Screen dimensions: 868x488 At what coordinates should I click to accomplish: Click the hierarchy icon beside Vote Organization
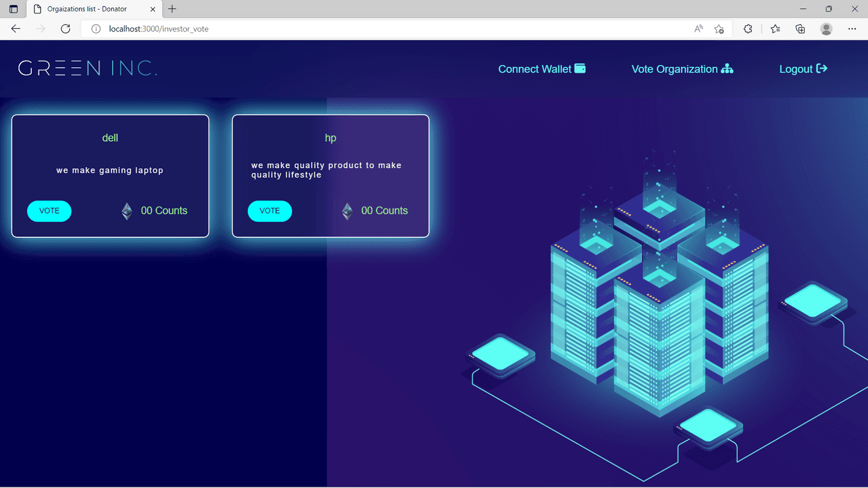(x=727, y=69)
